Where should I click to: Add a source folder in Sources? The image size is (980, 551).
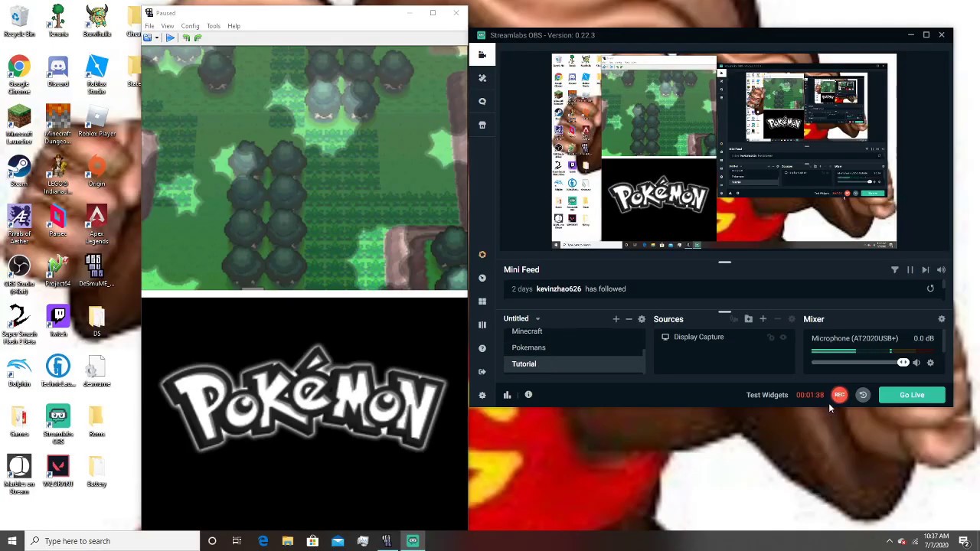[748, 319]
